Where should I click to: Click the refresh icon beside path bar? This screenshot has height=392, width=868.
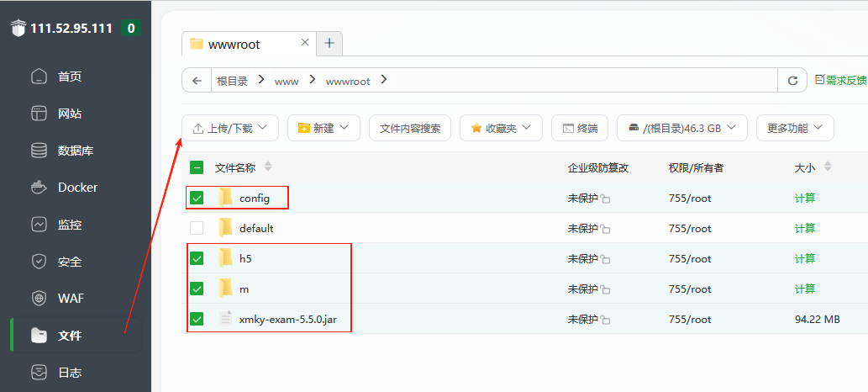point(792,81)
